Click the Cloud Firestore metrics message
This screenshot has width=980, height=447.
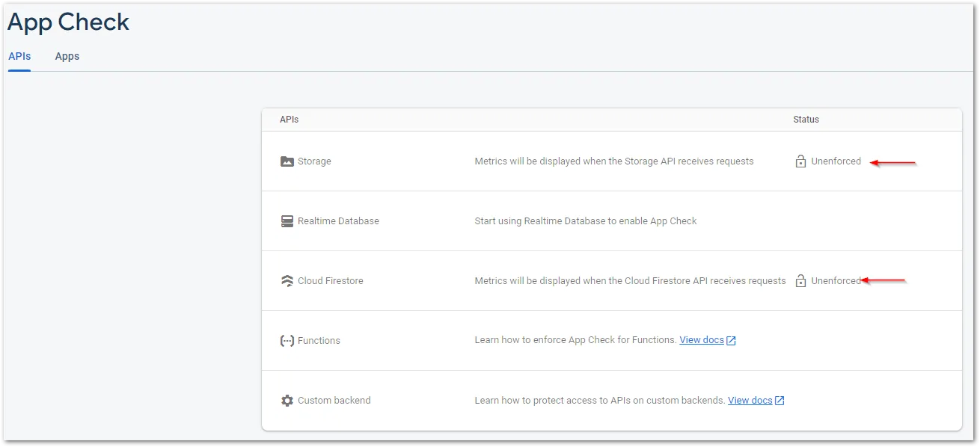(631, 280)
